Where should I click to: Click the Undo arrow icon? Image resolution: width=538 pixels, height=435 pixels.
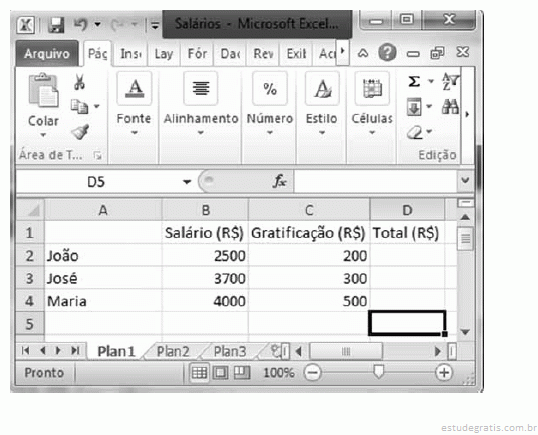tap(81, 24)
